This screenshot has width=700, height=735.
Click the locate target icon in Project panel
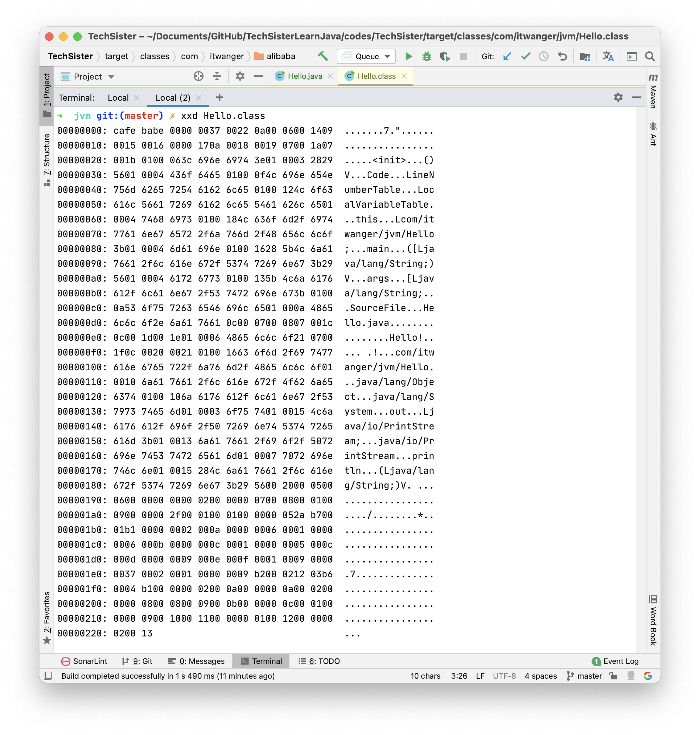click(199, 76)
